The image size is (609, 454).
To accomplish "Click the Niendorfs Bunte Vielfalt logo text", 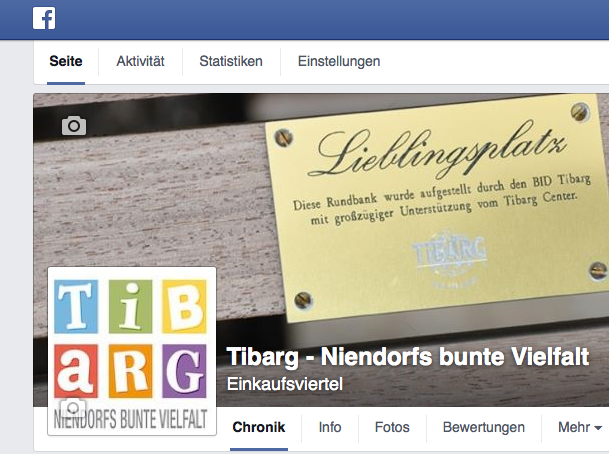I will [130, 419].
